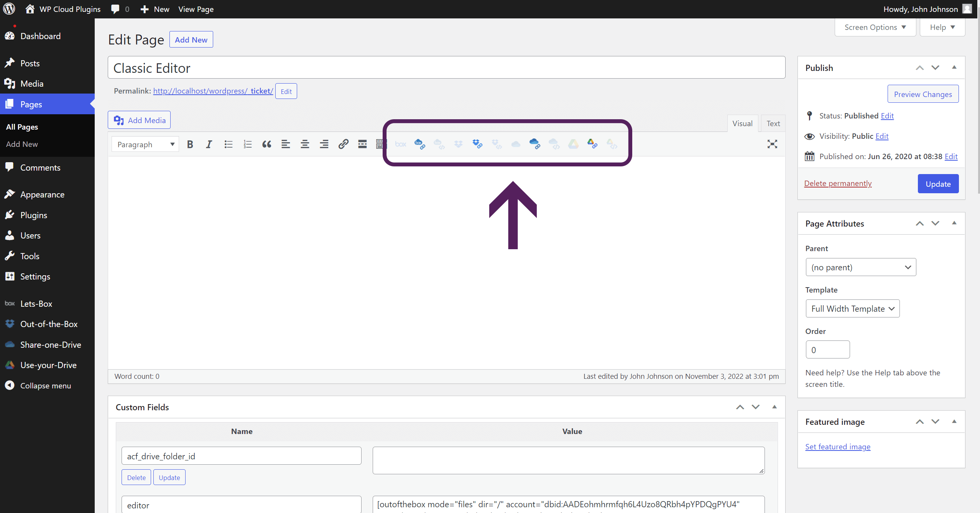Switch to the Text editor tab
The image size is (980, 513).
pyautogui.click(x=773, y=123)
